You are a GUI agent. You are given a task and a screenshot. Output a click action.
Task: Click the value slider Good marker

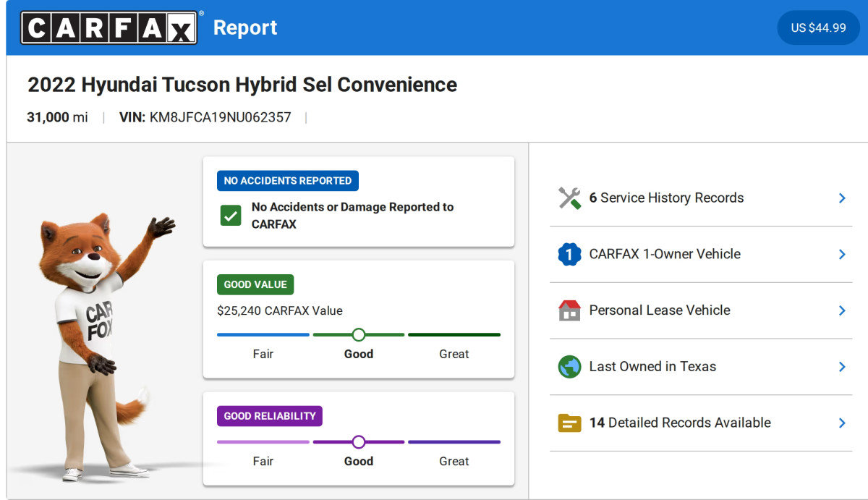tap(359, 335)
